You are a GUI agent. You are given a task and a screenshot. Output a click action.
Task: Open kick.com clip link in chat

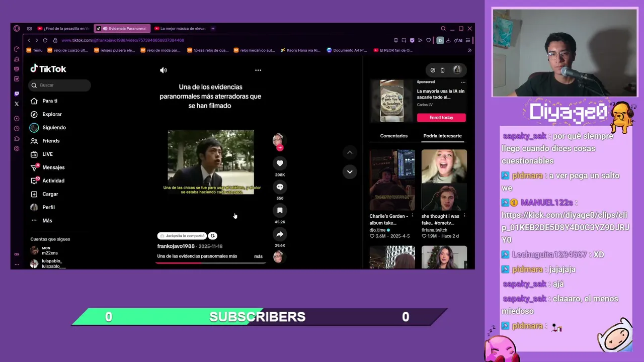click(565, 227)
